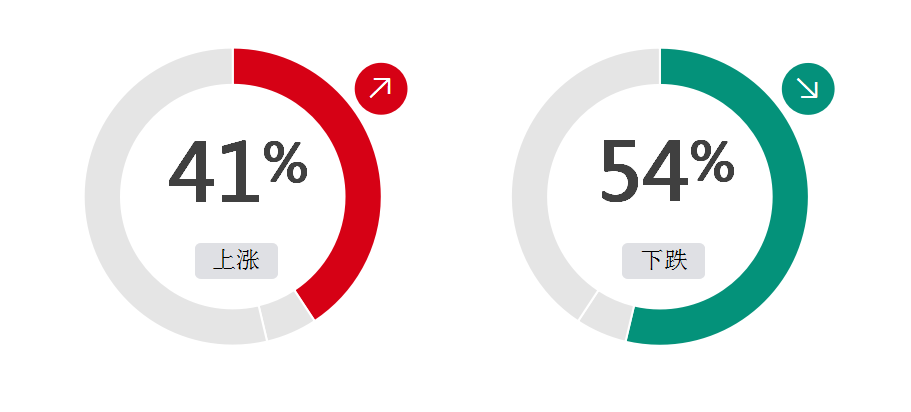Click the 下 character in the falling label
Viewport: 911px width, 412px height.
pos(652,260)
